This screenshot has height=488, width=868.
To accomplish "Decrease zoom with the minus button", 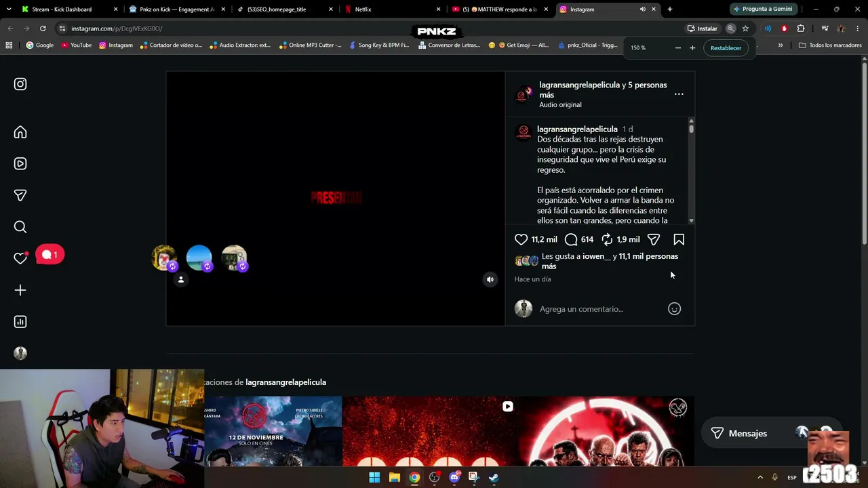I will click(677, 48).
